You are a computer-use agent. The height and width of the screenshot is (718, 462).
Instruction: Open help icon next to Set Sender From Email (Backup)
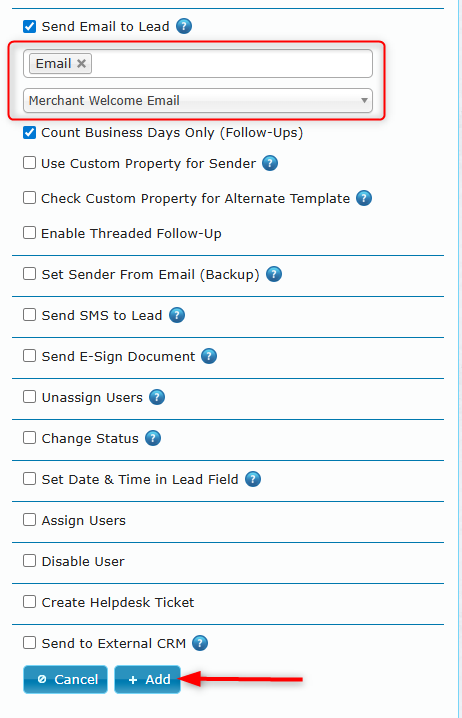pos(274,274)
